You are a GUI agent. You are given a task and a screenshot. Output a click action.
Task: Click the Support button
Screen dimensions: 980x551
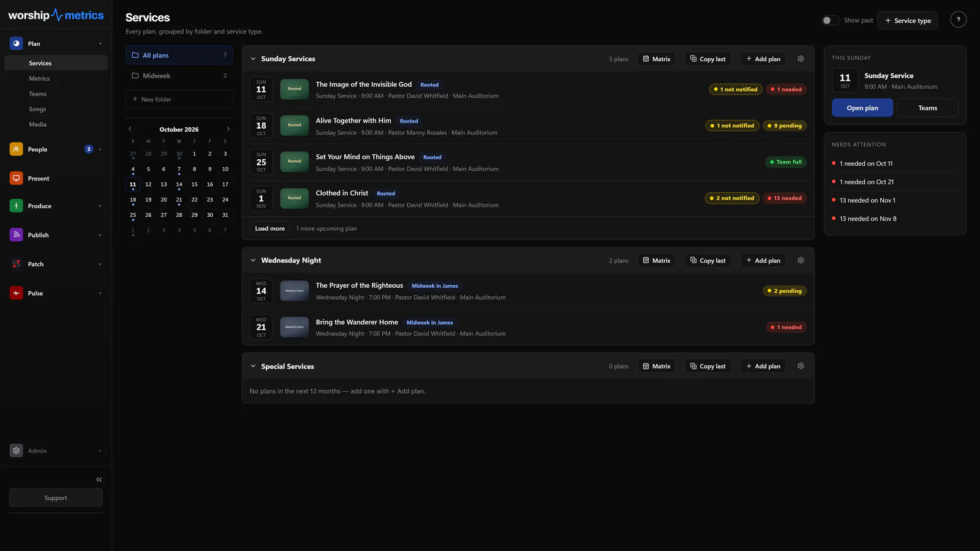(x=56, y=498)
